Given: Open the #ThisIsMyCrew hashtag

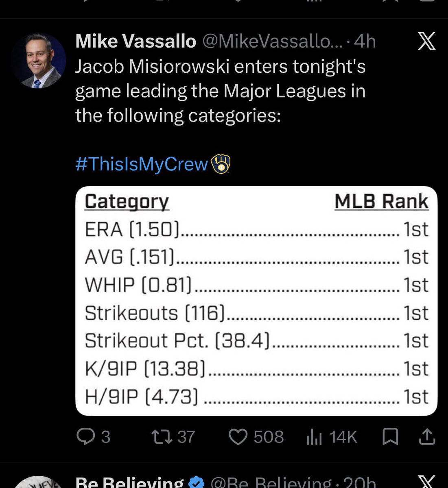Looking at the screenshot, I should [x=142, y=164].
